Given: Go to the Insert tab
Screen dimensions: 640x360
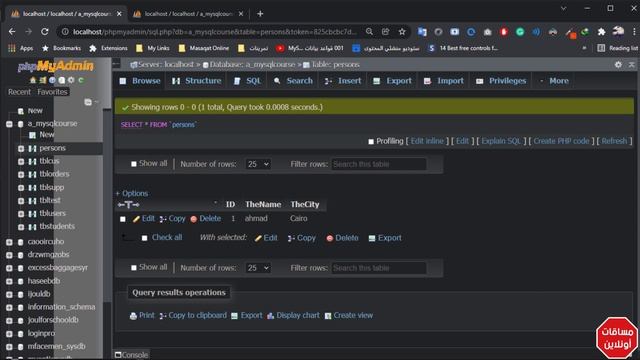Looking at the screenshot, I should (343, 81).
